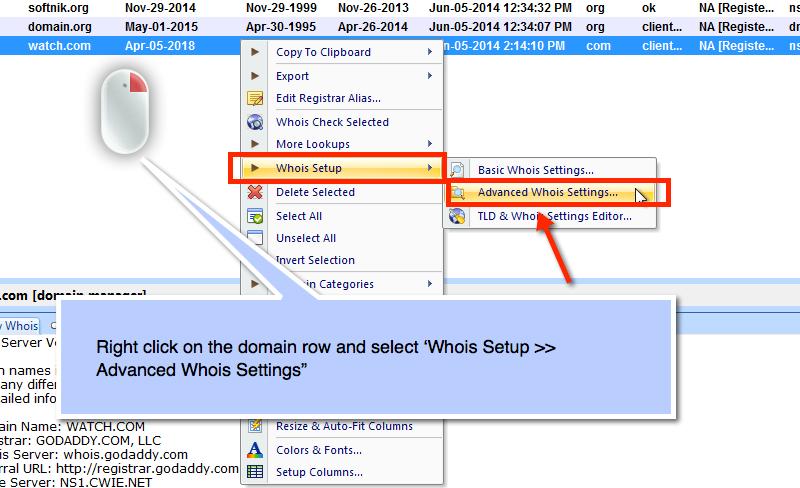Image resolution: width=800 pixels, height=488 pixels.
Task: Click the Colors & Fonts letter icon
Action: pos(255,450)
